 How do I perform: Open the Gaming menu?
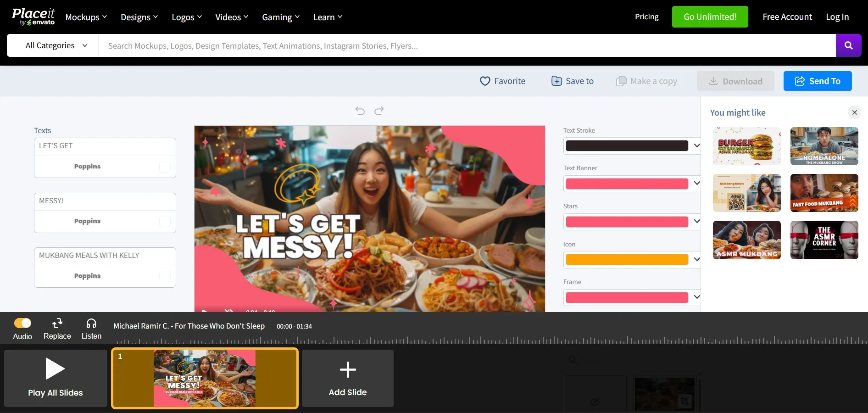click(x=280, y=17)
